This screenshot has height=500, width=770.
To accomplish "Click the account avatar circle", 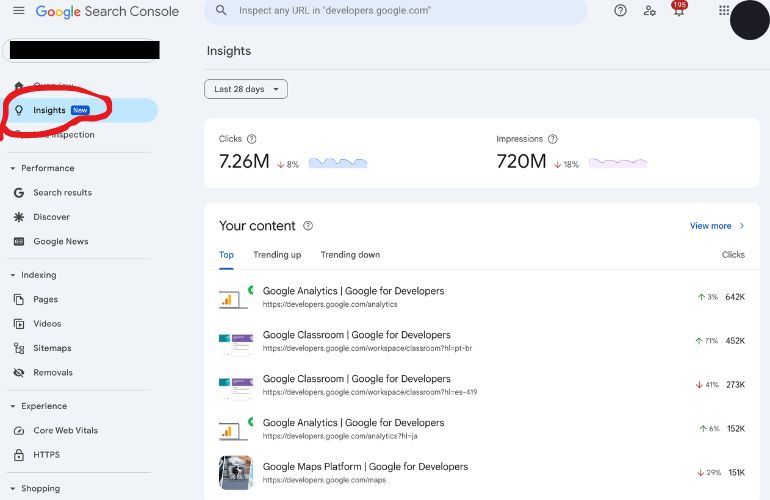I will pos(750,20).
